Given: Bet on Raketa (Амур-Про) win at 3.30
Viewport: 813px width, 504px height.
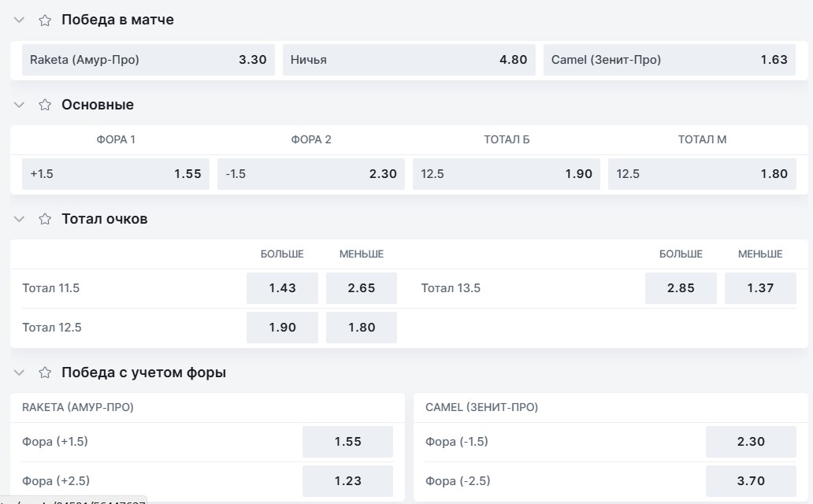Looking at the screenshot, I should click(x=148, y=60).
